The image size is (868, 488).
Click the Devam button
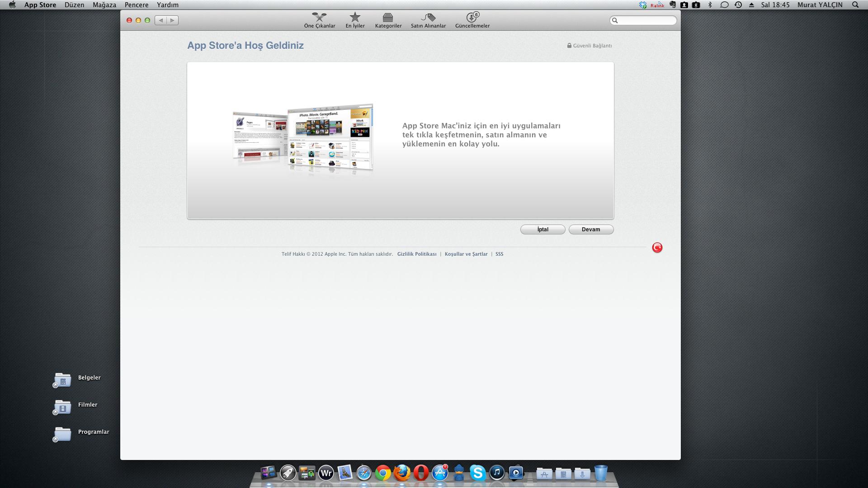coord(591,230)
